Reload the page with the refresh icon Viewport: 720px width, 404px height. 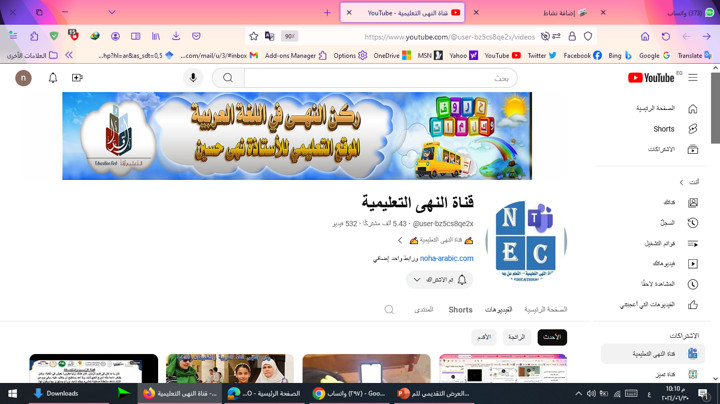666,36
